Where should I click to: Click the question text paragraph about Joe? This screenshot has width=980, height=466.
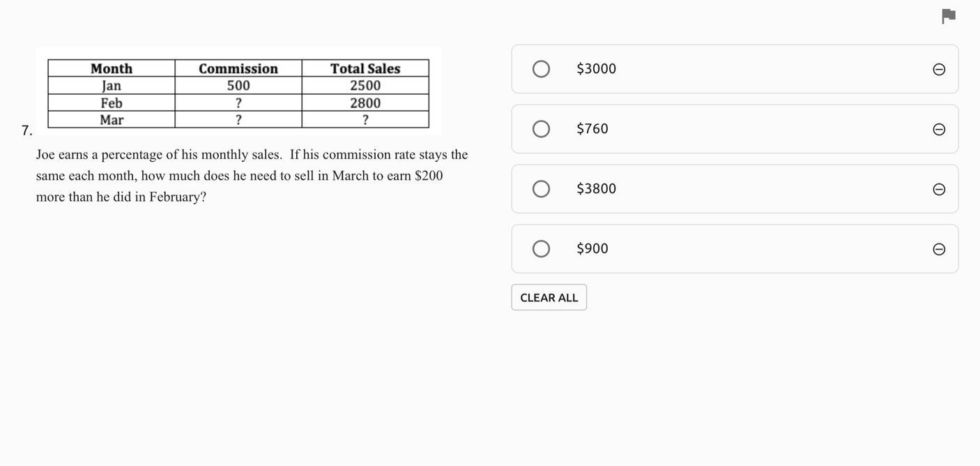point(251,175)
